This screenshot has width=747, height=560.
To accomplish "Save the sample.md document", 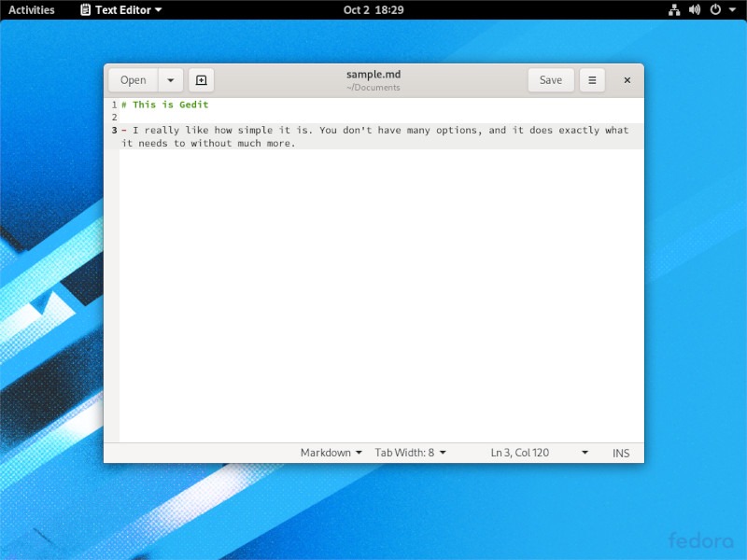I will pos(551,80).
